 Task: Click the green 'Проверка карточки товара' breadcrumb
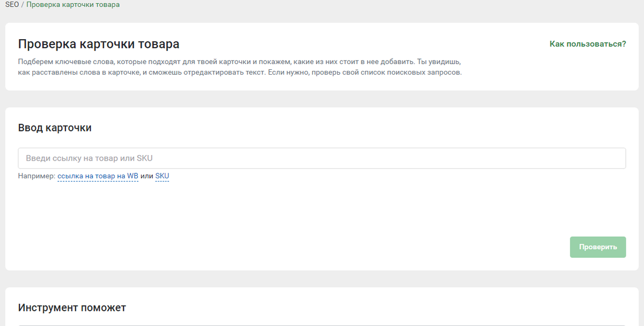tap(73, 5)
